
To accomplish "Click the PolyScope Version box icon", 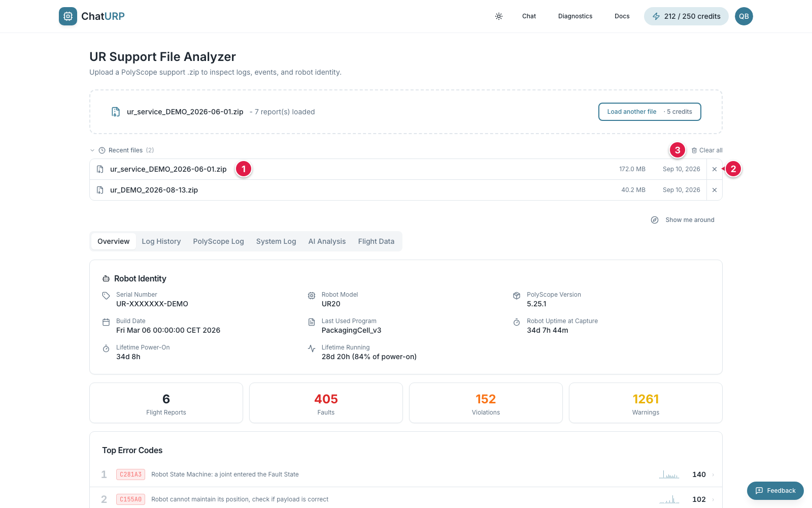I will pos(517,296).
